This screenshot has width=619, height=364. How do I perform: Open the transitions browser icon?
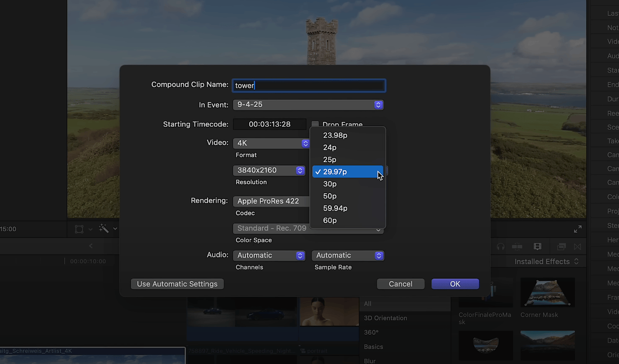(x=577, y=247)
